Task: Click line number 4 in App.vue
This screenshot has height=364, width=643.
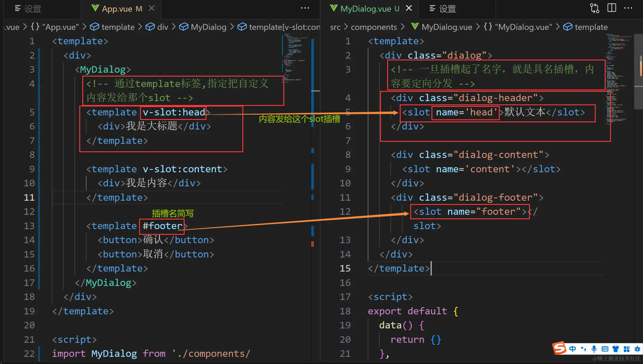Action: coord(32,84)
